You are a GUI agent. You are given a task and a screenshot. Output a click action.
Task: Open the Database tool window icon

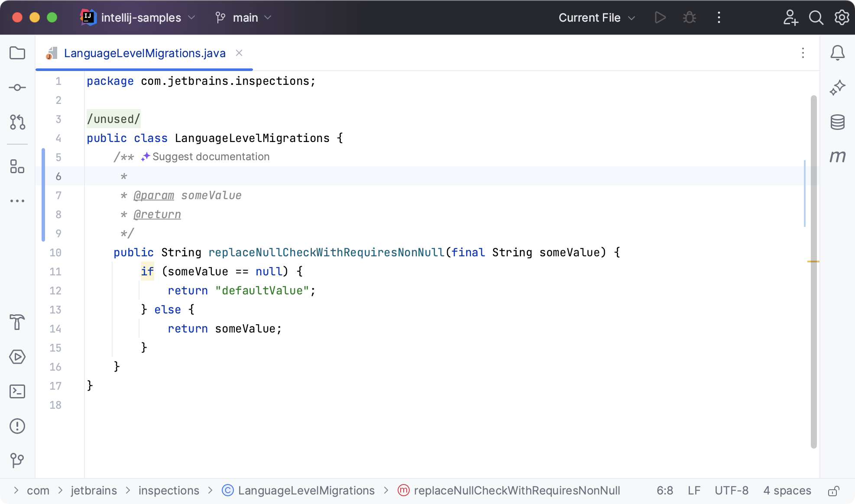pos(838,121)
